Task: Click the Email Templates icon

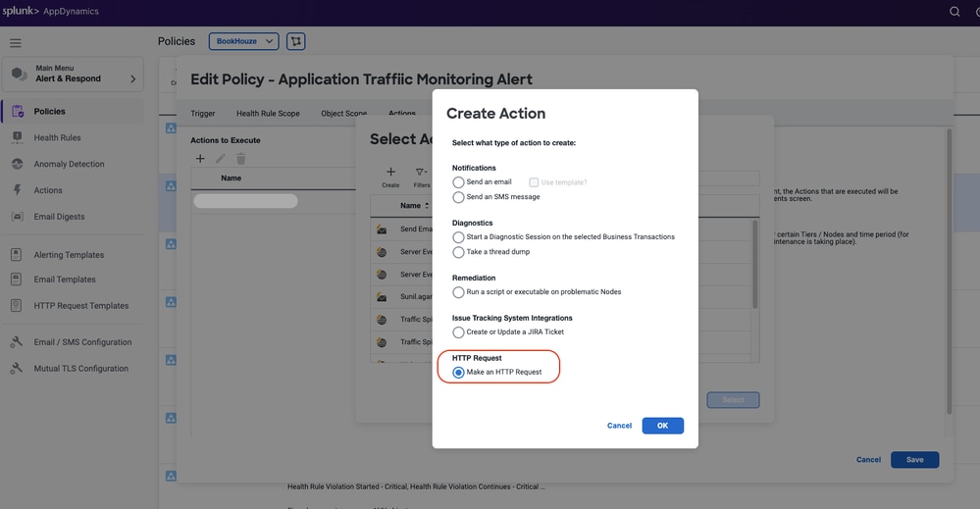Action: (x=17, y=280)
